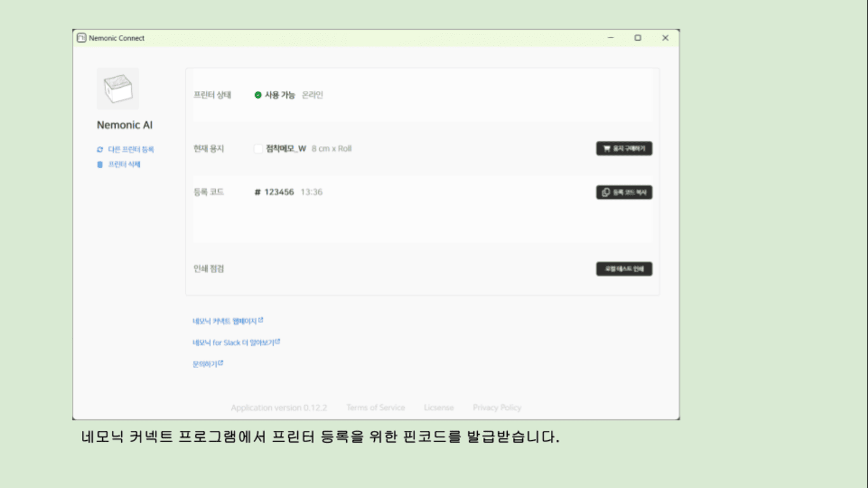868x488 pixels.
Task: Click the 다른 프린터 등록 link
Action: [125, 149]
